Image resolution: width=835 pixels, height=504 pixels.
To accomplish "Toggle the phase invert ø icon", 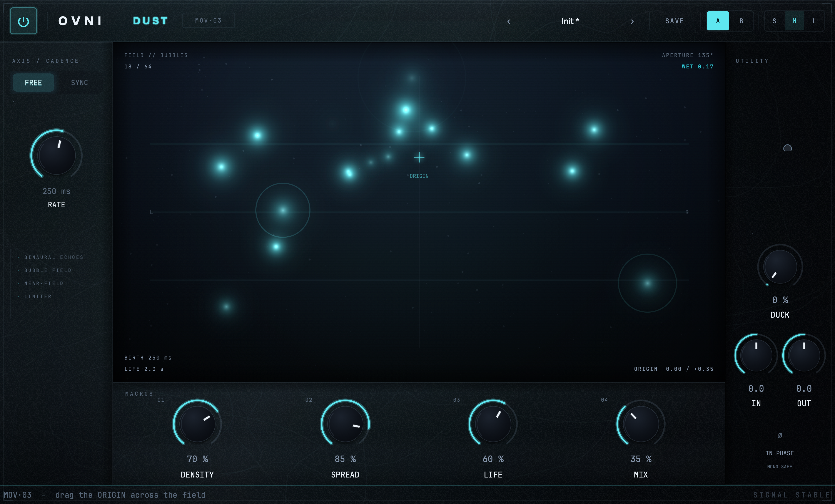I will 780,435.
